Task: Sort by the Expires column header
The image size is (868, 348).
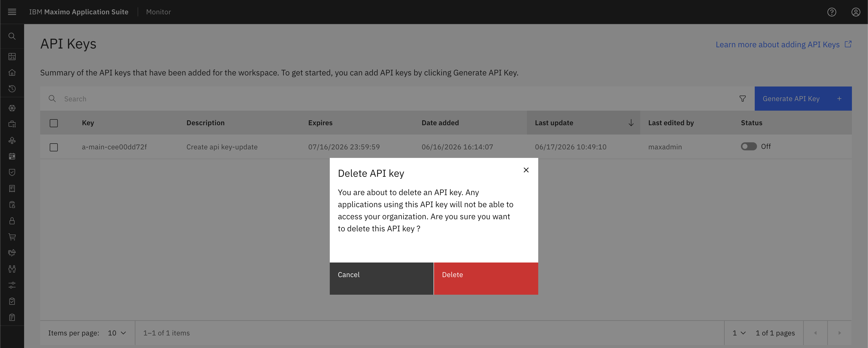Action: point(320,123)
